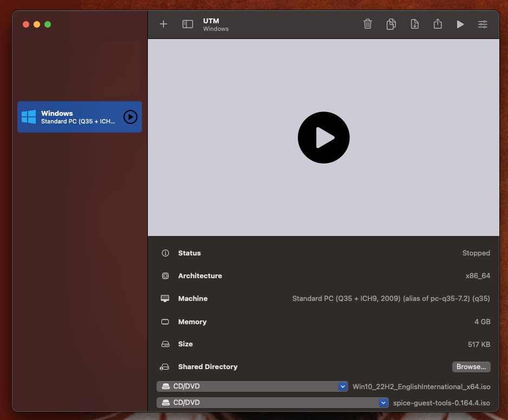Click the Standard PC (Q35 + ICH9, 2009) machine value
This screenshot has width=508, height=420.
[x=390, y=299]
